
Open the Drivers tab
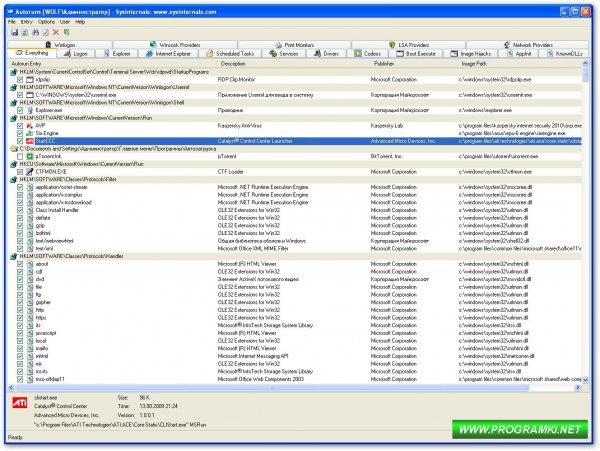327,54
